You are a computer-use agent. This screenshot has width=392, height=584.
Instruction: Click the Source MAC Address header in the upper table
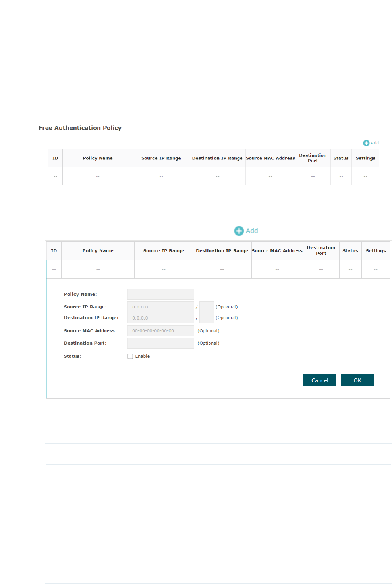tap(270, 158)
